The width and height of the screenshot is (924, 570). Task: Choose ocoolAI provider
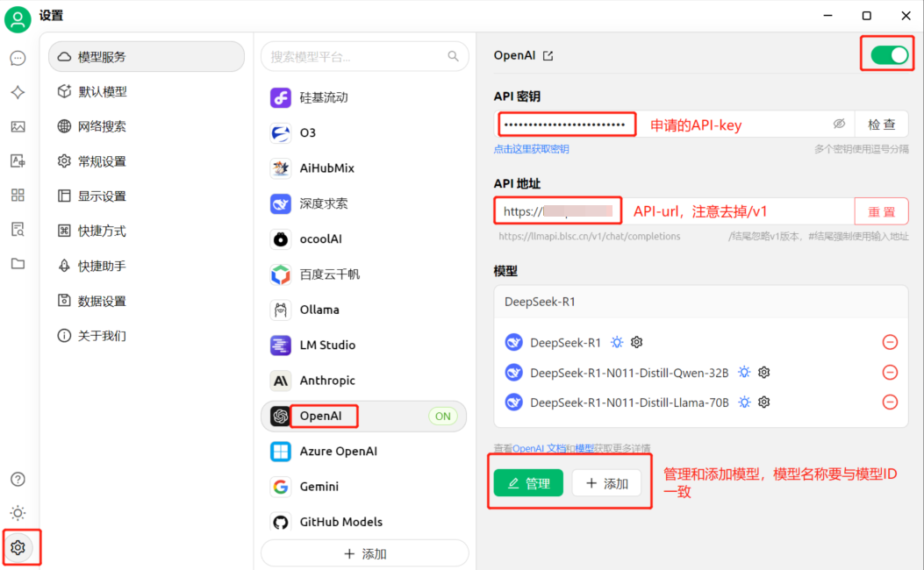364,239
